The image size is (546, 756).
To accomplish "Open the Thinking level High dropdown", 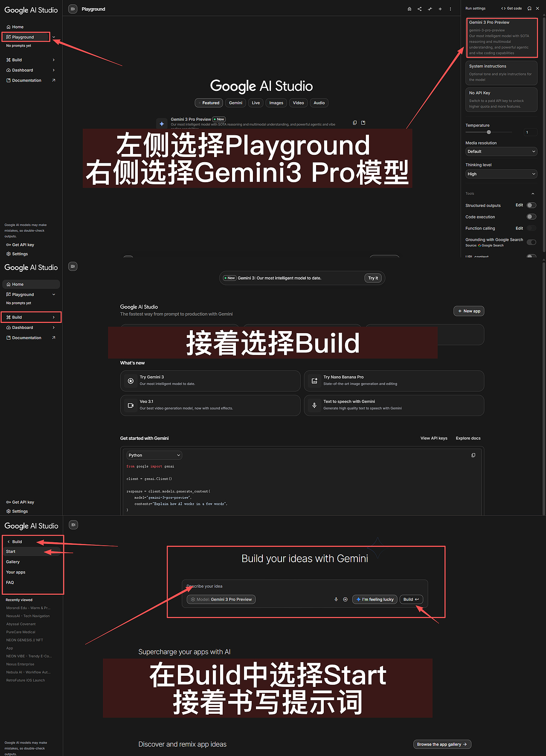I will (501, 174).
